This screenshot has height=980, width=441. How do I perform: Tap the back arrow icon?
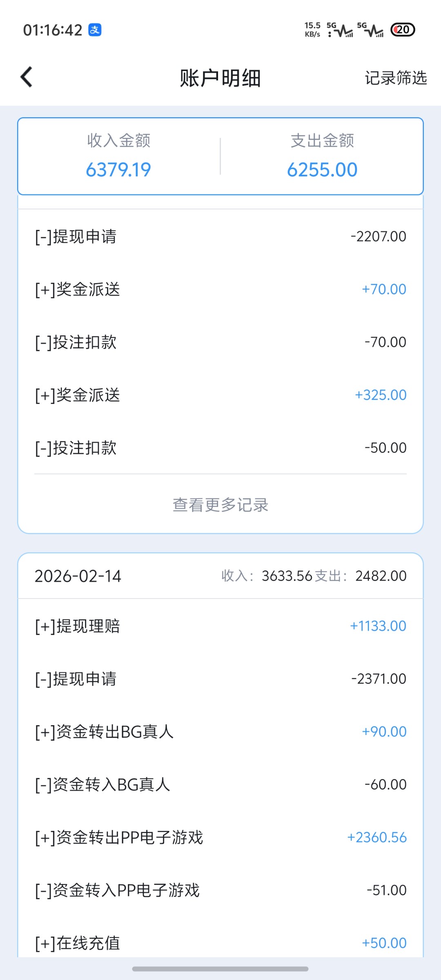pos(27,77)
